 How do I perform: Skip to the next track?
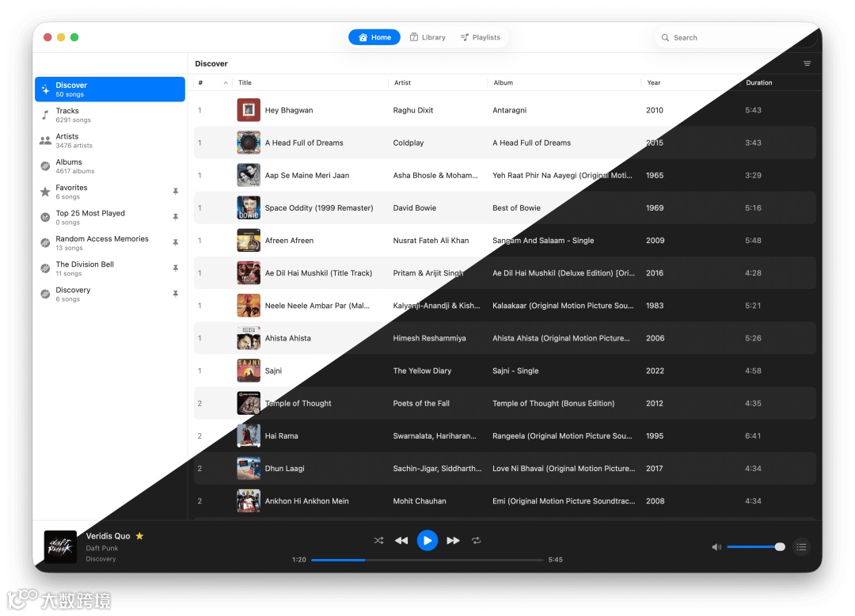[453, 540]
